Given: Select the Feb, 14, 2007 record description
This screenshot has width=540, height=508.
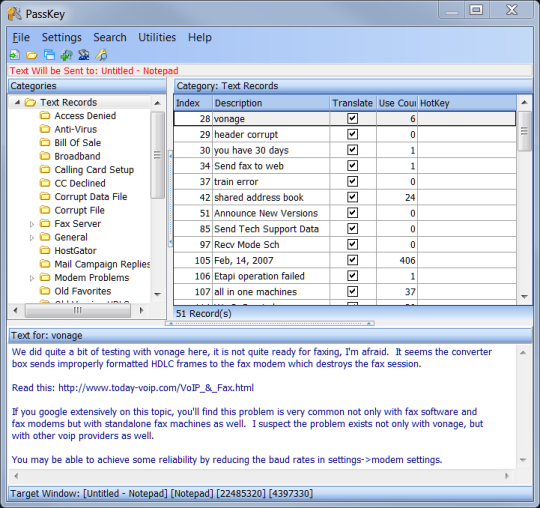Looking at the screenshot, I should 244,260.
